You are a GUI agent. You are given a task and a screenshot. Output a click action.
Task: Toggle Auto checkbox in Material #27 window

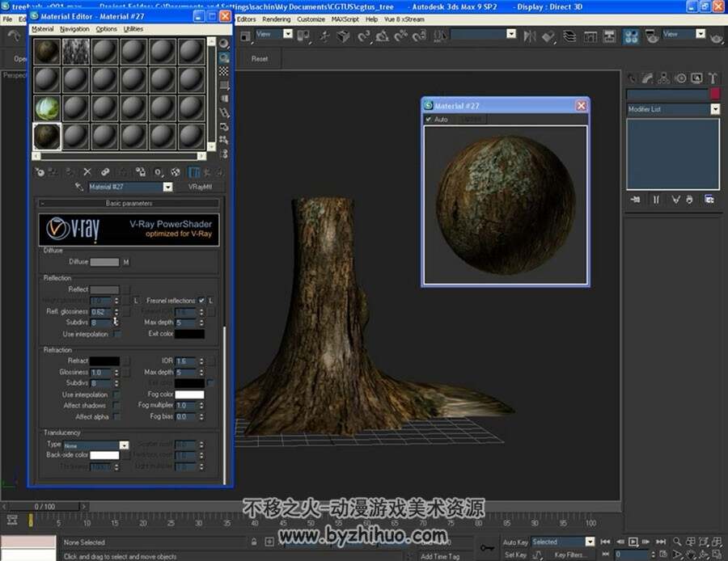pyautogui.click(x=429, y=120)
